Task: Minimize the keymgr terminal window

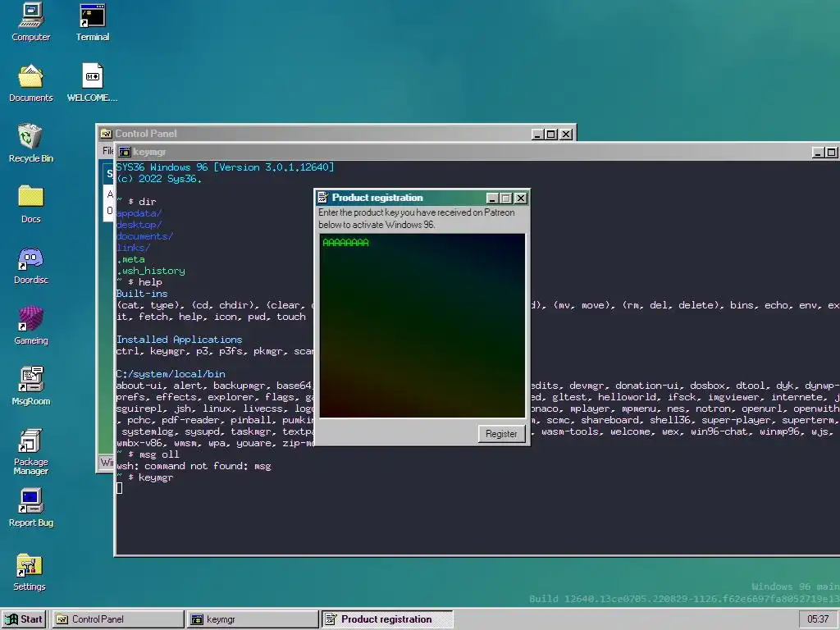Action: (818, 153)
